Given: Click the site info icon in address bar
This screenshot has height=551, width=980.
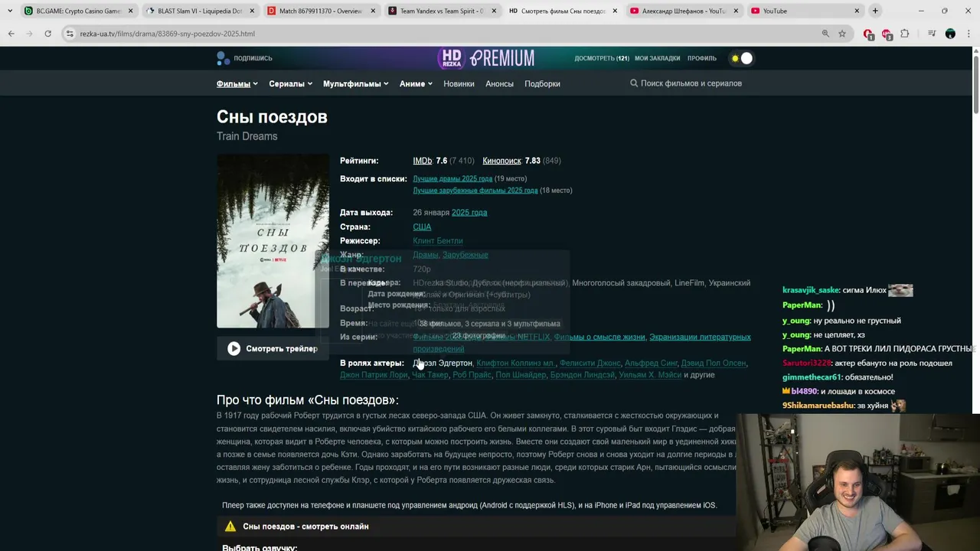Looking at the screenshot, I should [x=70, y=34].
